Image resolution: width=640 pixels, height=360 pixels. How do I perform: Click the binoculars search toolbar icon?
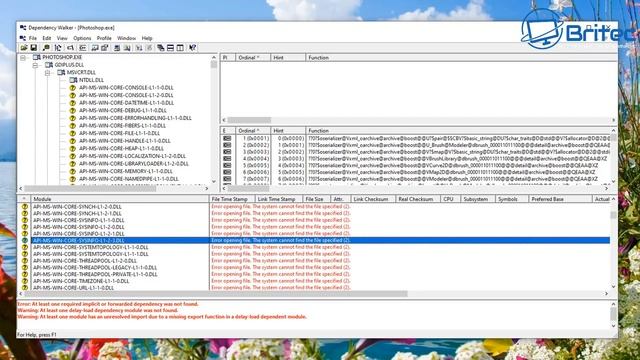(x=46, y=48)
